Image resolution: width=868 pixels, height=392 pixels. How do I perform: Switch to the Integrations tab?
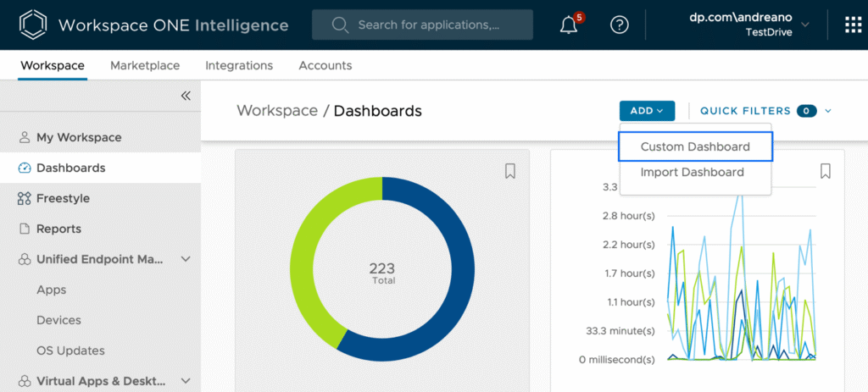tap(239, 65)
